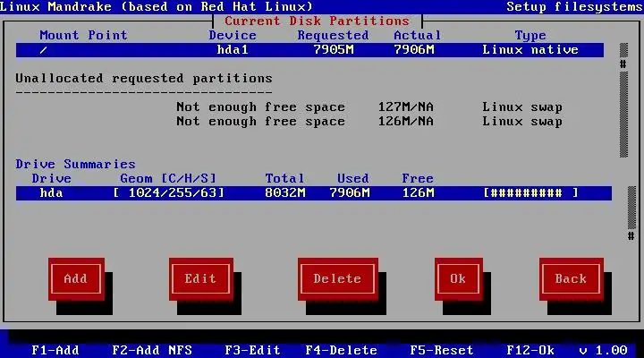Click the 8032M total size value

[x=285, y=193]
